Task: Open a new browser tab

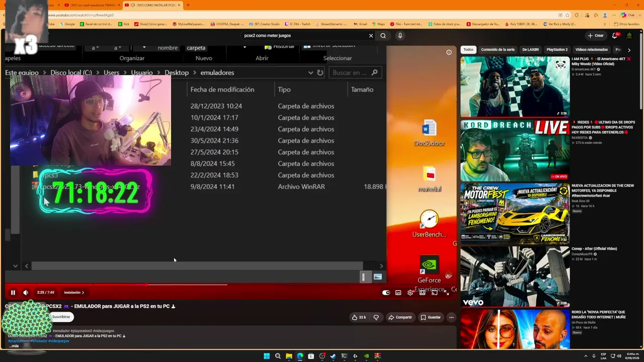Action: [188, 5]
